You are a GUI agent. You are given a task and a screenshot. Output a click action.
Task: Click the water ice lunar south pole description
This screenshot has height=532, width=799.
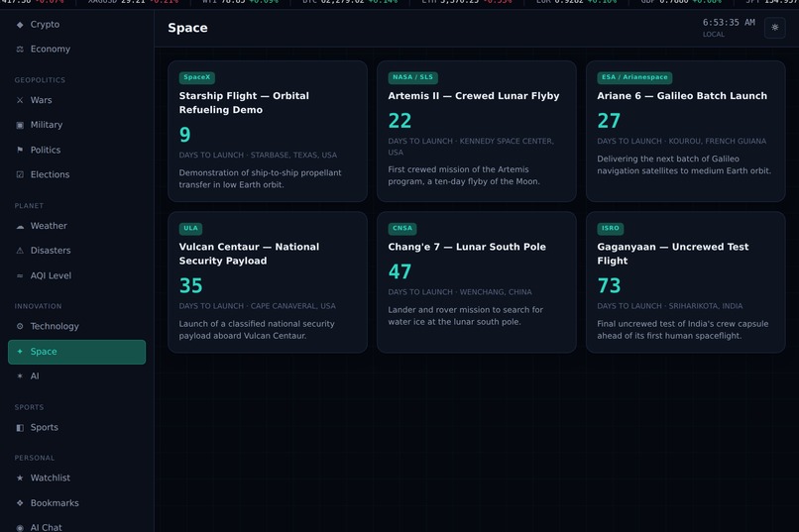point(465,316)
